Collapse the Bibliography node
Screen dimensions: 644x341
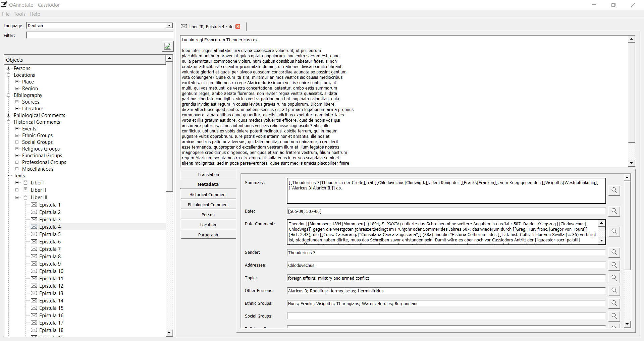click(x=9, y=95)
